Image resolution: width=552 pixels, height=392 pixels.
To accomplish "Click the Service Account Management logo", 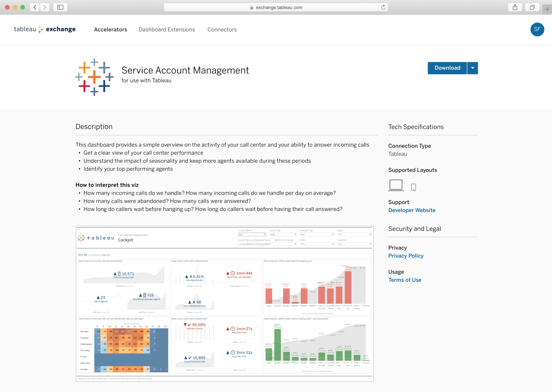I will click(x=94, y=77).
